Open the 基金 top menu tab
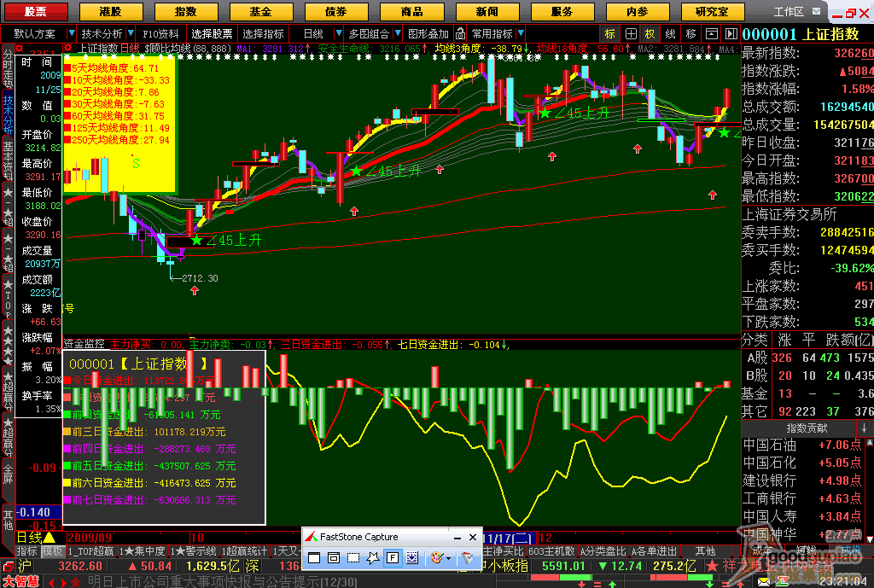Image resolution: width=874 pixels, height=588 pixels. click(x=260, y=11)
